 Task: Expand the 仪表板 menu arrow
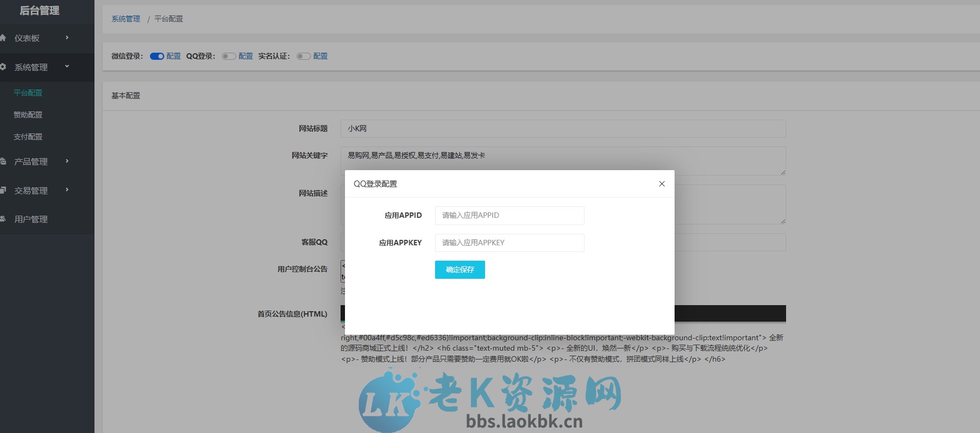coord(67,38)
